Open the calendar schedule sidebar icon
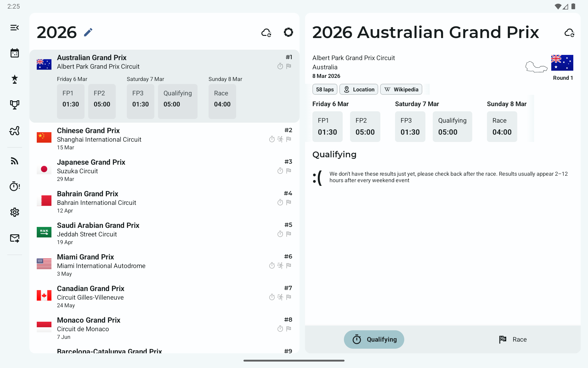This screenshot has width=588, height=368. click(14, 53)
